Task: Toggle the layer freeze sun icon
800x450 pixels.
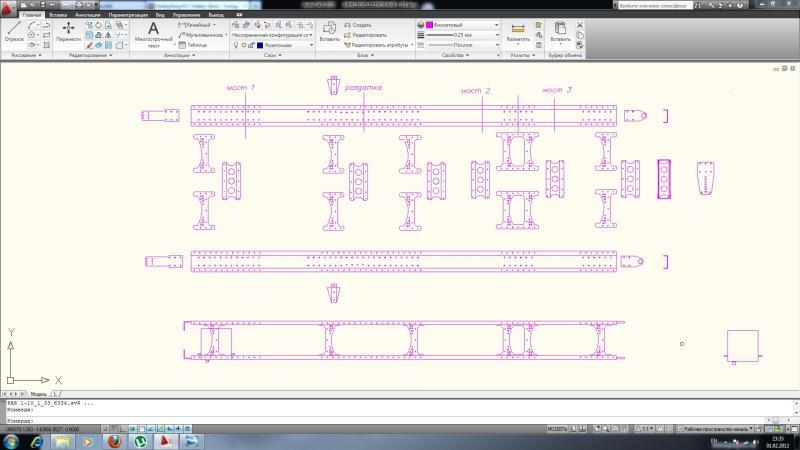Action: click(244, 45)
